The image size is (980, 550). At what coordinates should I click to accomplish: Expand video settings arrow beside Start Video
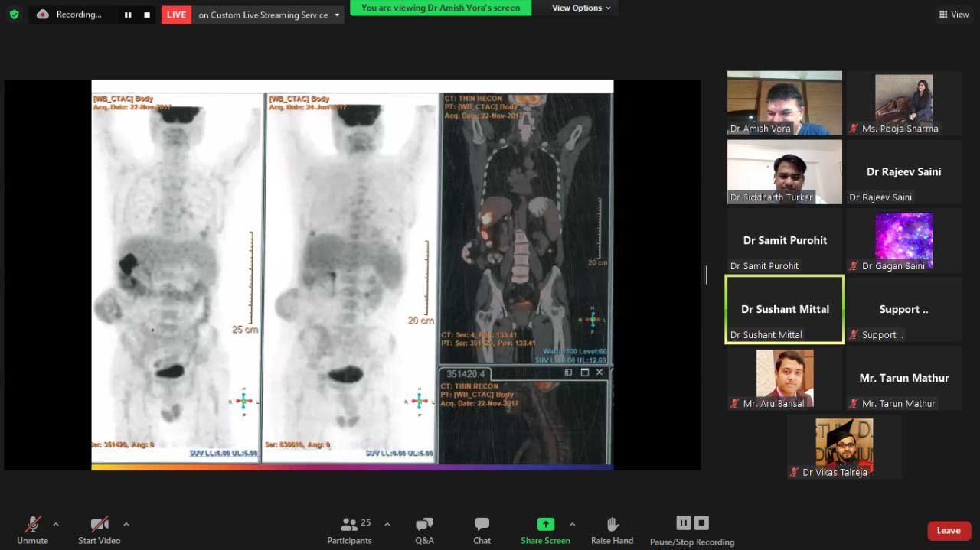click(x=126, y=524)
